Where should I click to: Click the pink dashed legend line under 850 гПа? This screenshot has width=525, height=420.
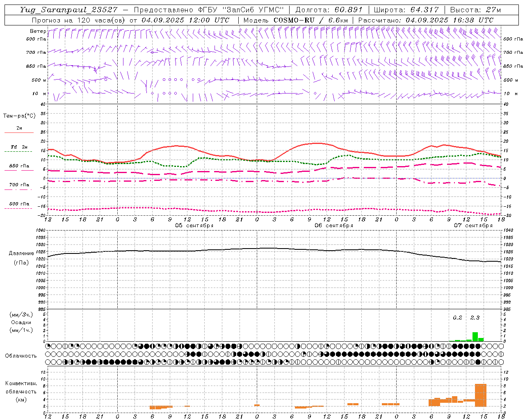coord(18,170)
